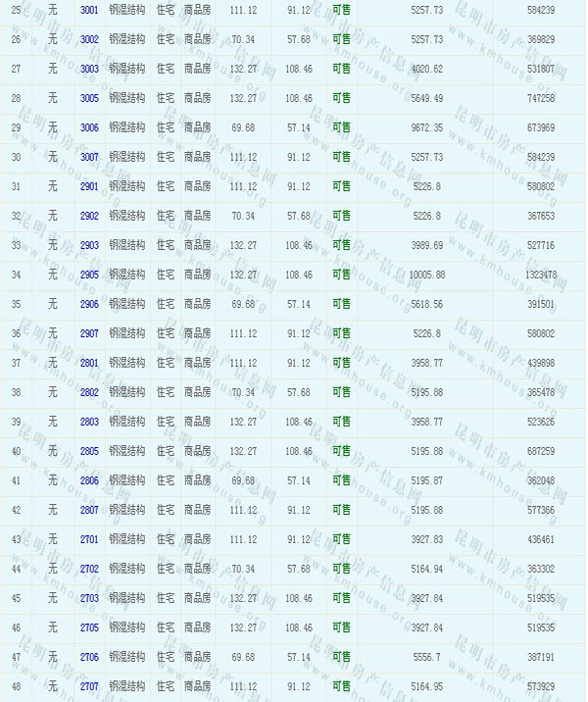The width and height of the screenshot is (588, 702).
Task: Select room 3005 link
Action: pyautogui.click(x=89, y=98)
